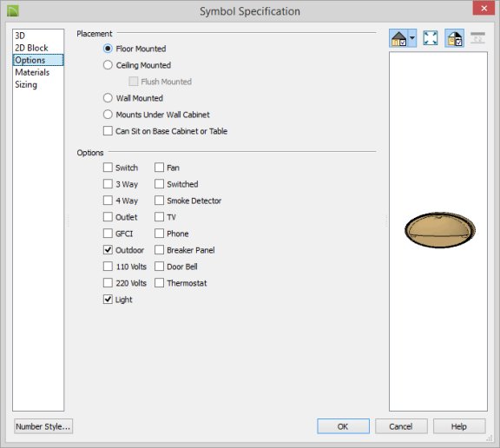Screen dimensions: 500x448
Task: Confirm with the OK button
Action: 343,426
